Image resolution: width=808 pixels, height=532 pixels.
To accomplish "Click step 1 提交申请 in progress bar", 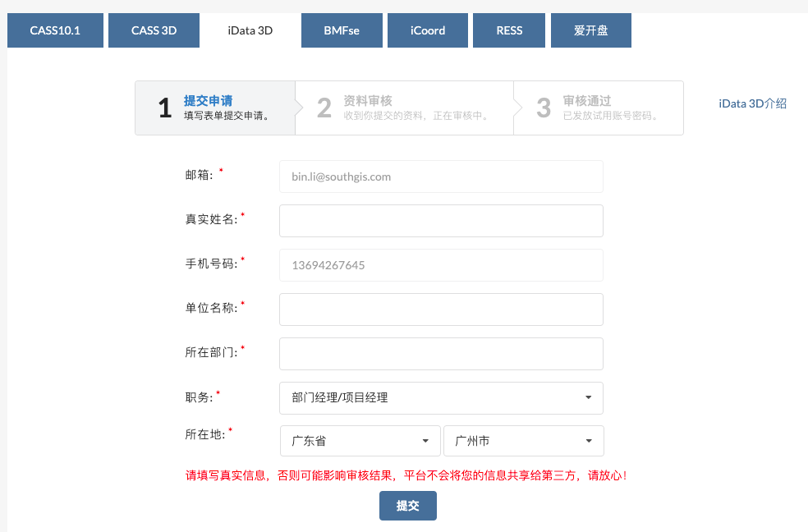I will (x=215, y=108).
